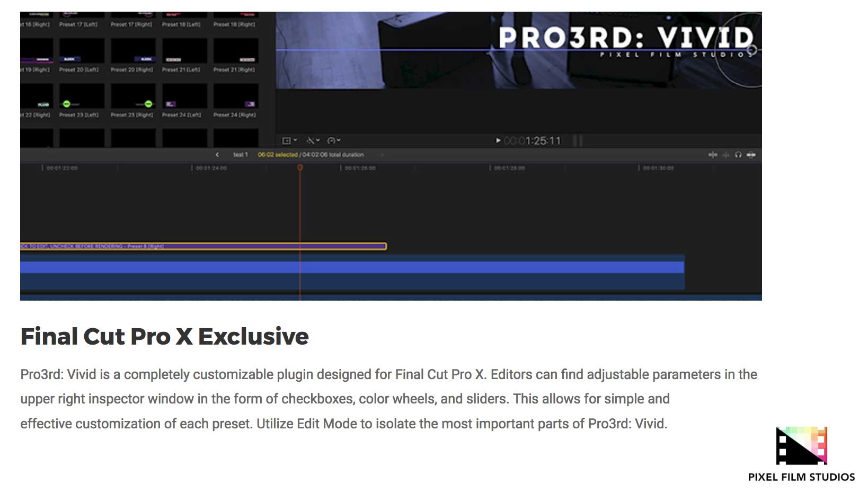This screenshot has height=492, width=868.
Task: Select the Preset 23 [Right] thumbnail
Action: click(x=133, y=96)
